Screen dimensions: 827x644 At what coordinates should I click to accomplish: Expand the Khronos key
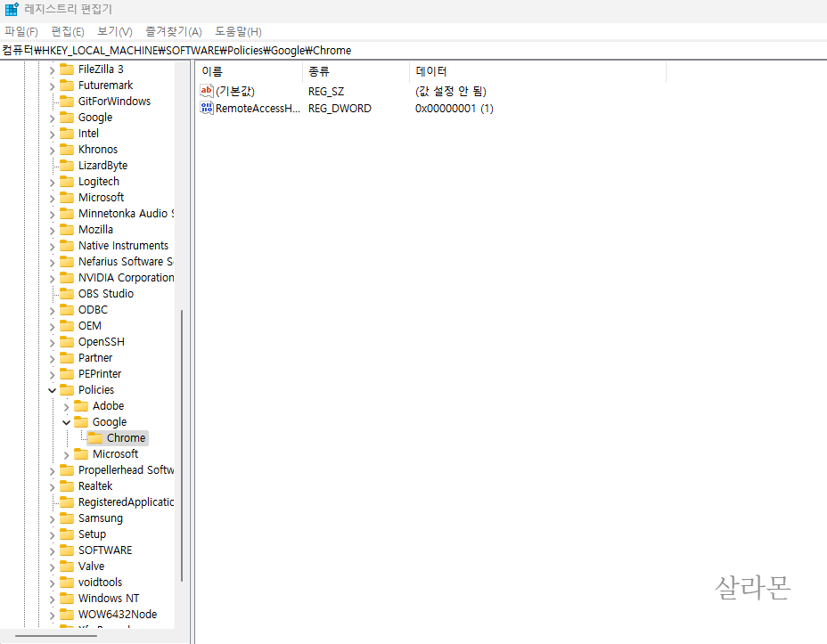click(x=52, y=151)
